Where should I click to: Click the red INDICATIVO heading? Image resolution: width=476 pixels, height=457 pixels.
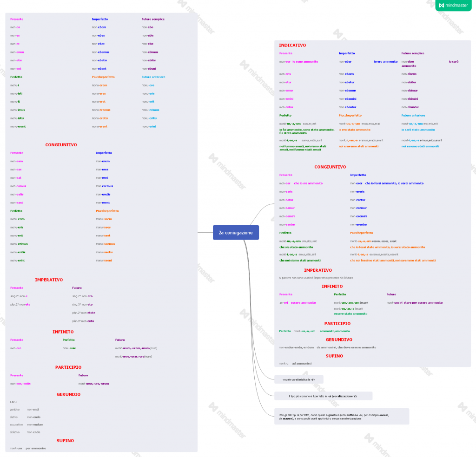pos(292,45)
